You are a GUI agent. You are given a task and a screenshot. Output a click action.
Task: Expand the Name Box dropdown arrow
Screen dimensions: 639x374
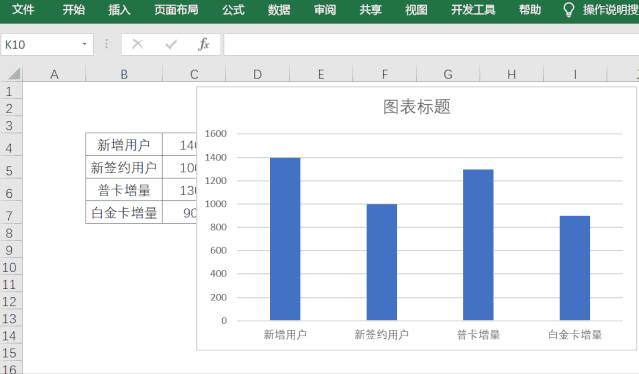click(x=84, y=44)
